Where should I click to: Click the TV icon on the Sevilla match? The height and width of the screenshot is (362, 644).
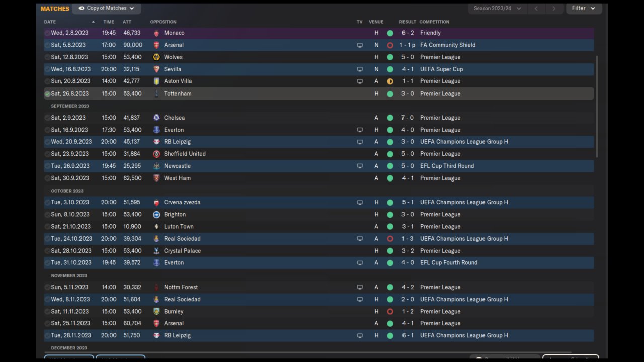point(360,69)
